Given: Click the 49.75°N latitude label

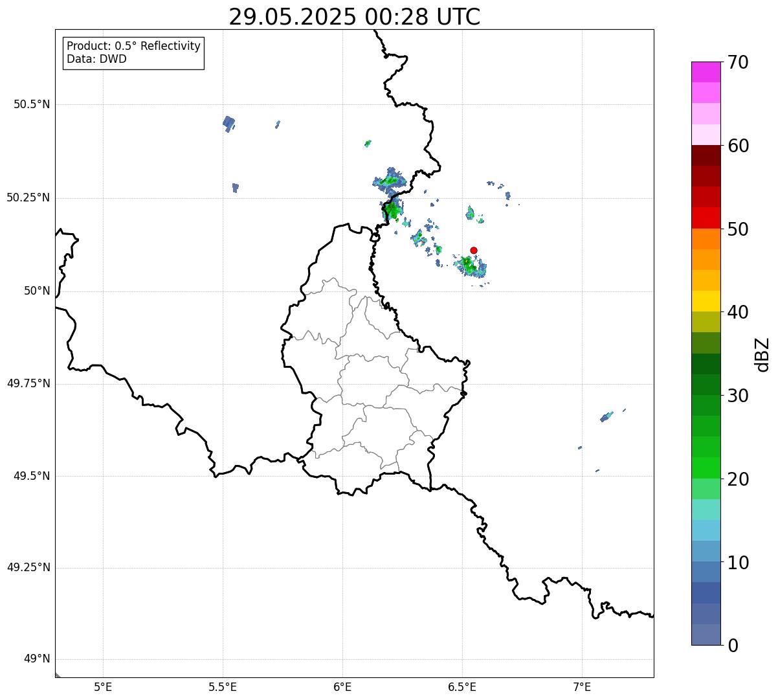Looking at the screenshot, I should click(x=28, y=383).
